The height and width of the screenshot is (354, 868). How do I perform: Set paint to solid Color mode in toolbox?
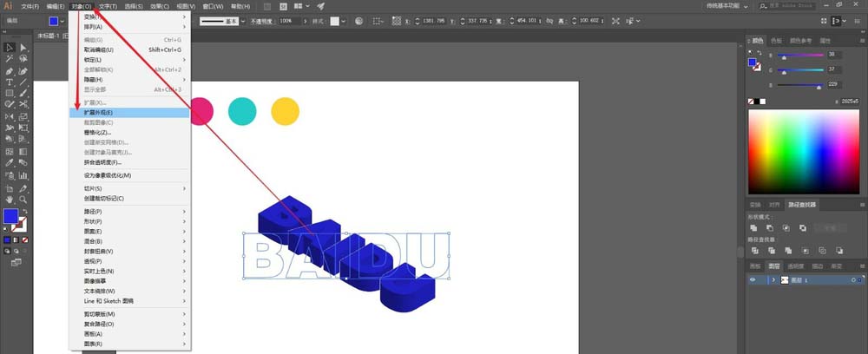7,240
